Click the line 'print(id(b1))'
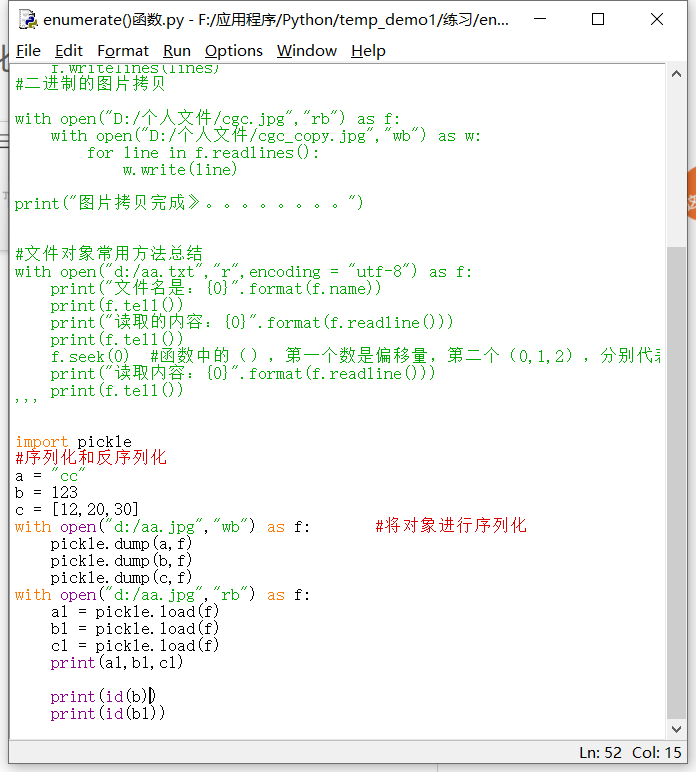 pyautogui.click(x=108, y=713)
